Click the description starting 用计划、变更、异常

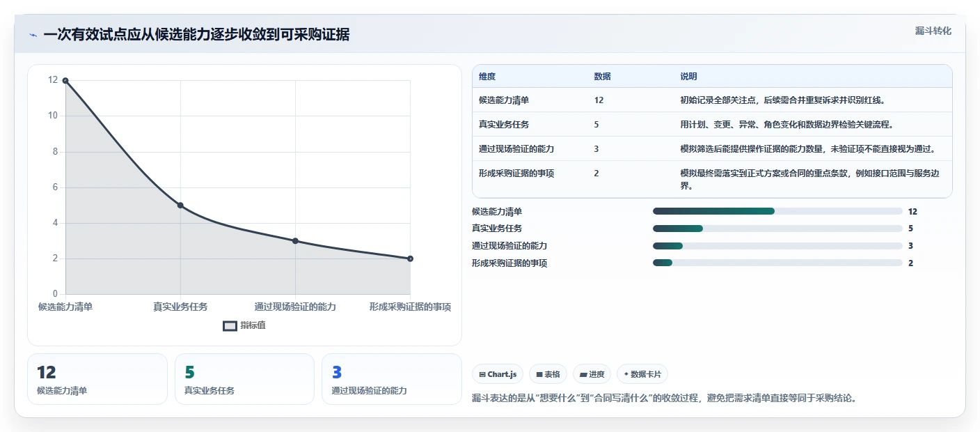(x=787, y=125)
